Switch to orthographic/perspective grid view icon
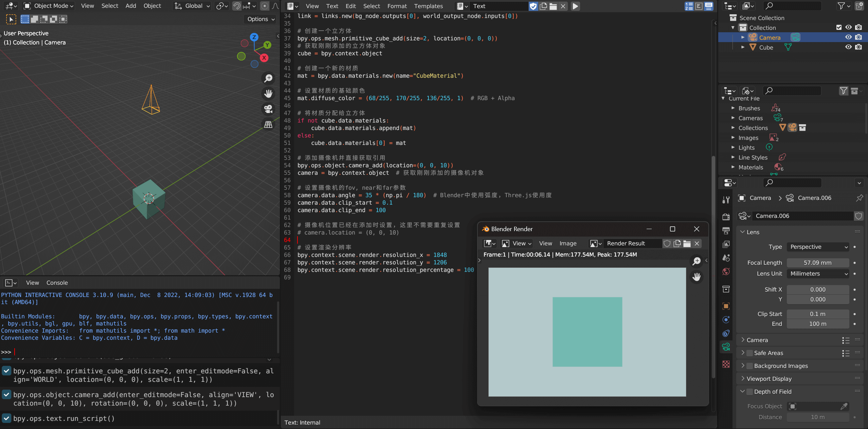Image resolution: width=868 pixels, height=429 pixels. coord(268,125)
